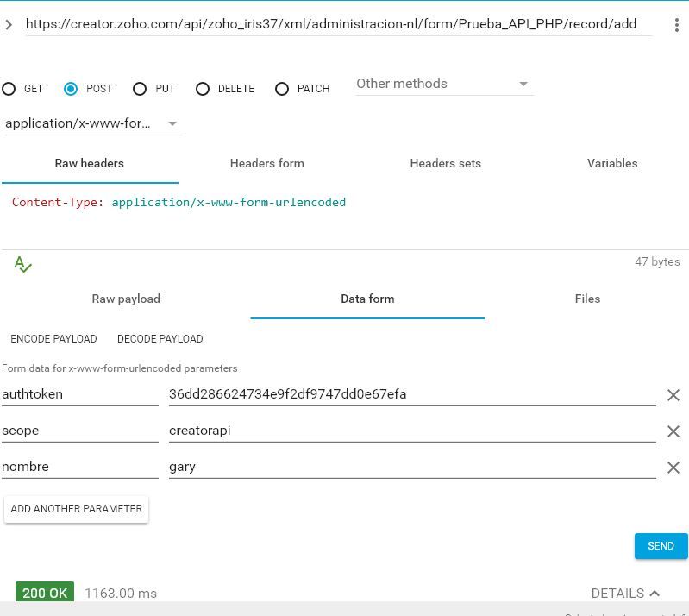Collapse the response DETAILS section
The width and height of the screenshot is (689, 616).
(x=625, y=594)
